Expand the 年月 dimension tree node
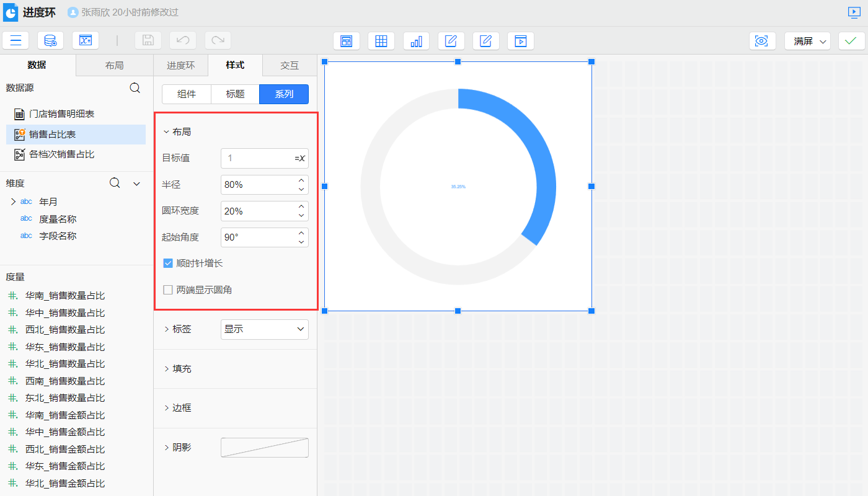Viewport: 868px width, 496px height. [x=13, y=201]
